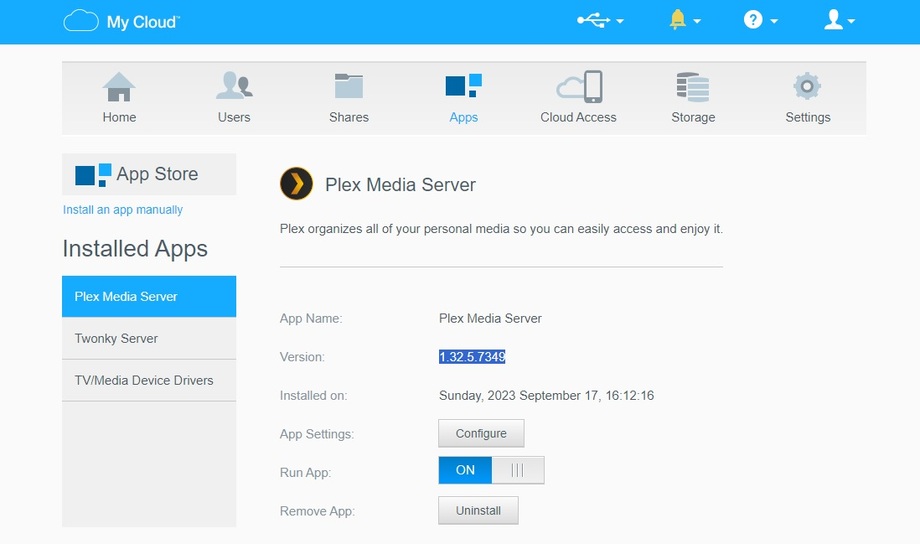Open the Storage disks icon
Image resolution: width=920 pixels, height=544 pixels.
click(693, 87)
